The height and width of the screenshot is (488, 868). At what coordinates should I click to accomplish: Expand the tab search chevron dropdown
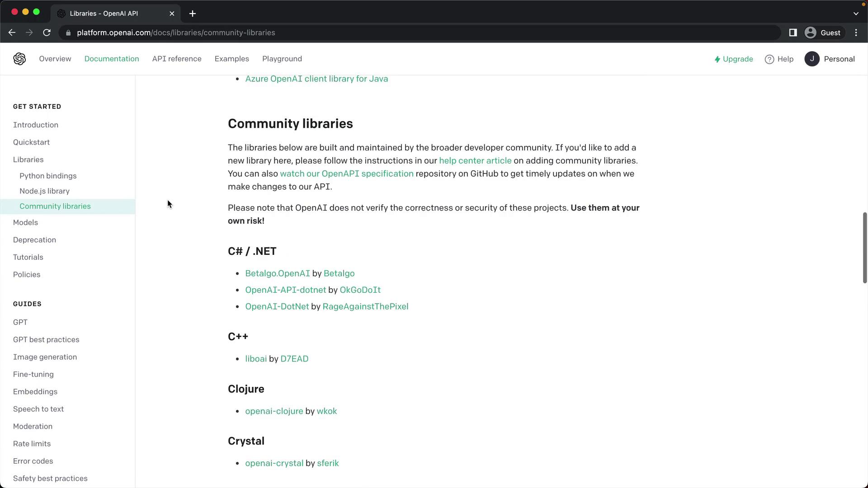click(x=855, y=14)
